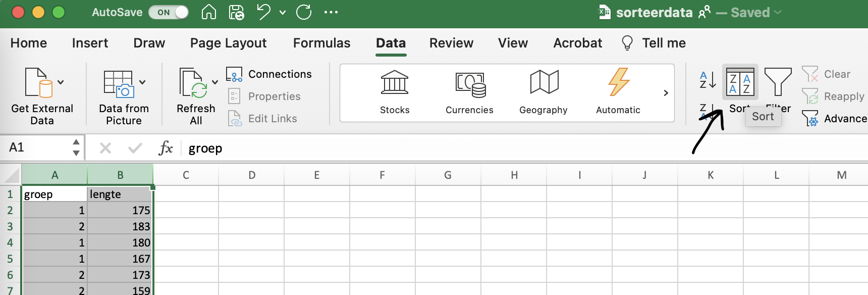The image size is (868, 295).
Task: Switch to the Formulas tab
Action: coord(321,43)
